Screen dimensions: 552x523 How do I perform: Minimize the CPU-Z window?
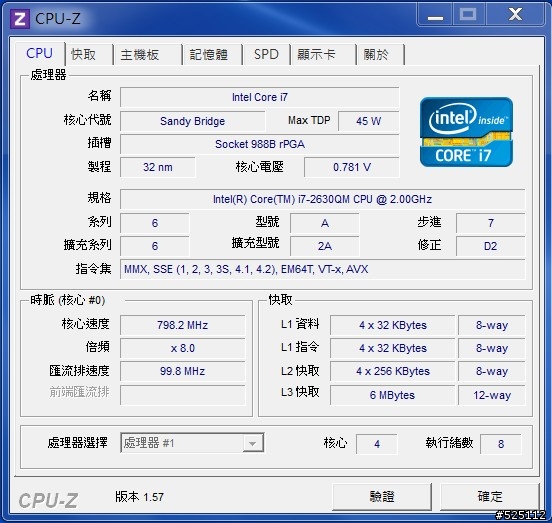(x=435, y=15)
